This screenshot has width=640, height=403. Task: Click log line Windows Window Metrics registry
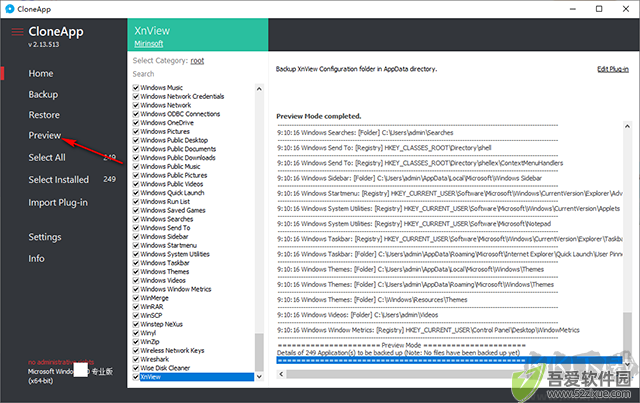click(x=428, y=330)
